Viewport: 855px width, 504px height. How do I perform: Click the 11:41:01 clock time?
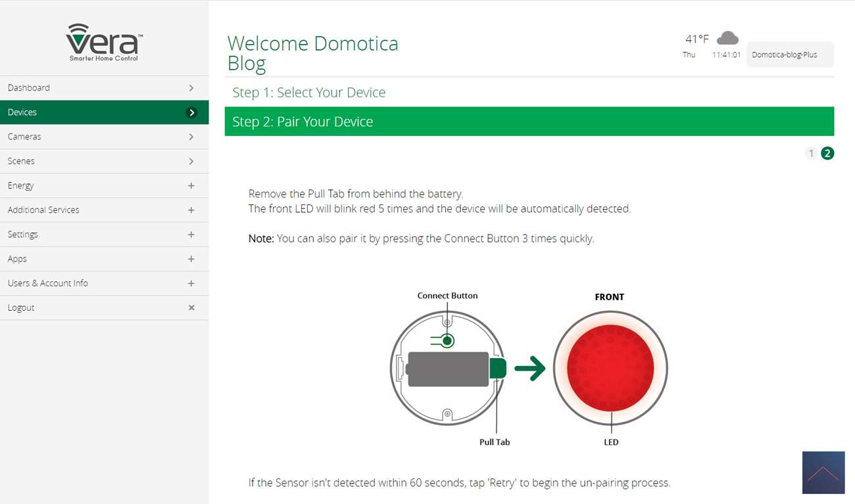click(x=726, y=55)
